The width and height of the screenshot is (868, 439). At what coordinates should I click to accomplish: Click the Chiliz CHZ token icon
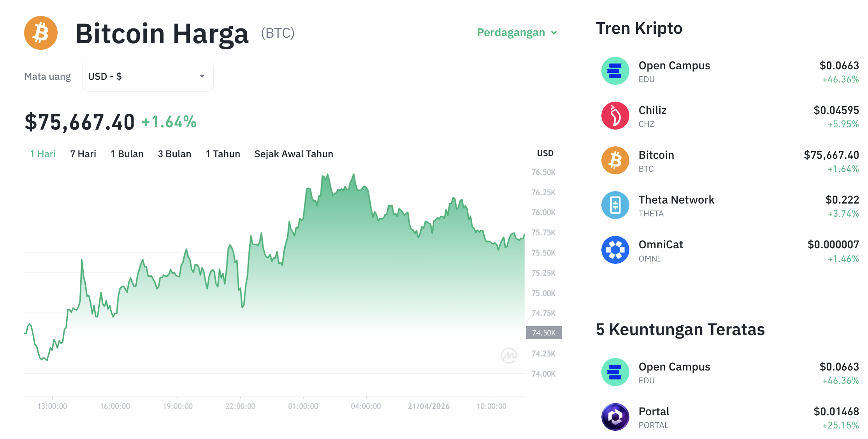tap(615, 116)
